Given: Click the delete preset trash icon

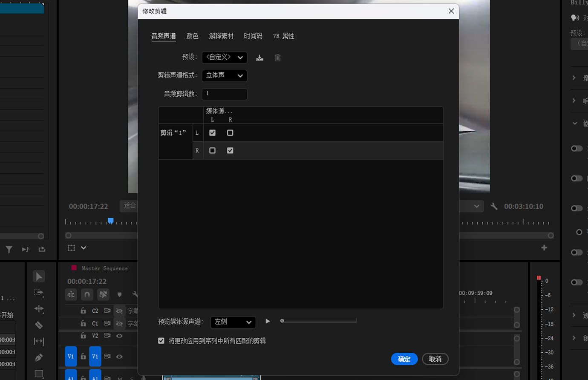Looking at the screenshot, I should pos(277,58).
